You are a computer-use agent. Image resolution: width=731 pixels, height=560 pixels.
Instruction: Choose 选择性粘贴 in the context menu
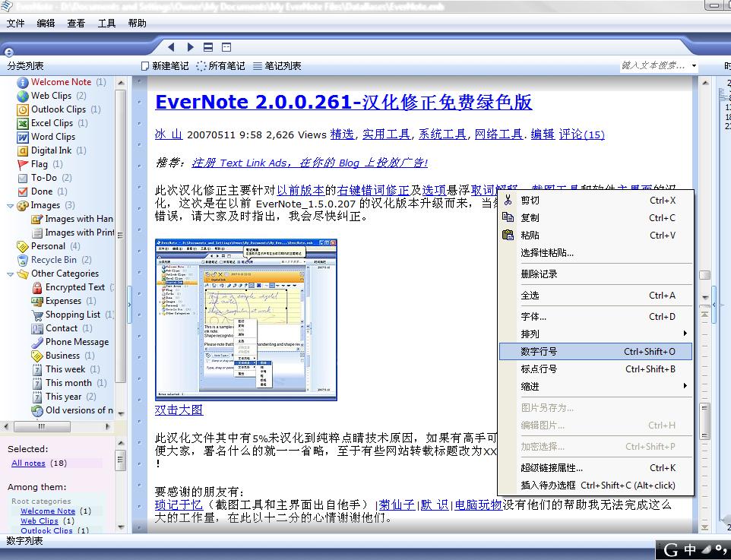(x=595, y=253)
